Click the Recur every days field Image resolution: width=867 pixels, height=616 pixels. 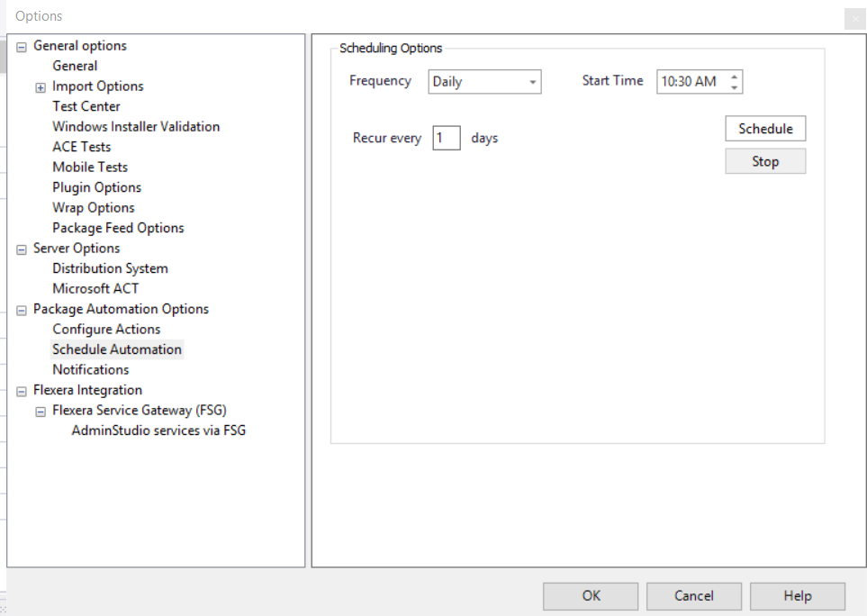coord(446,138)
